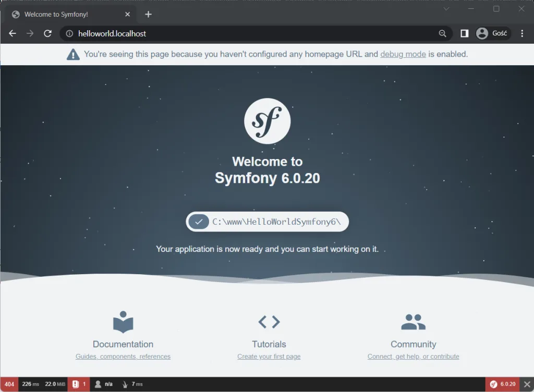The height and width of the screenshot is (392, 534).
Task: Close the Welcome to Symfony! tab
Action: 127,14
